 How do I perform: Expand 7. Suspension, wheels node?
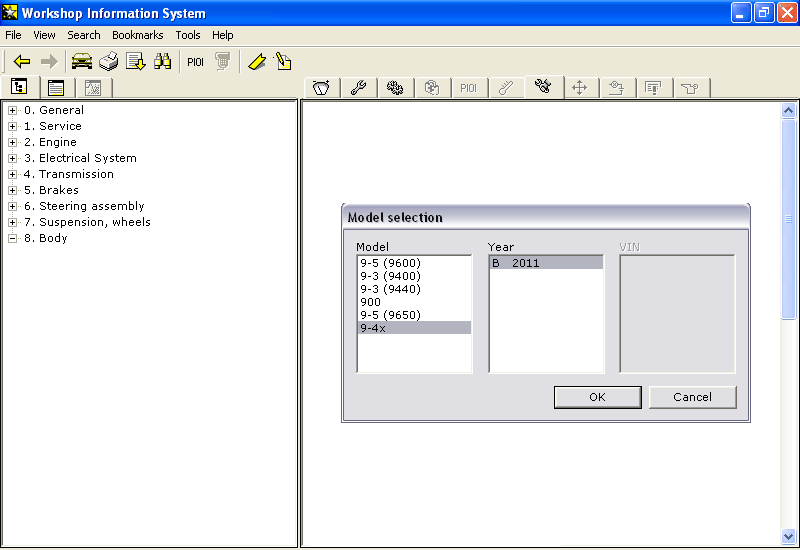12,222
